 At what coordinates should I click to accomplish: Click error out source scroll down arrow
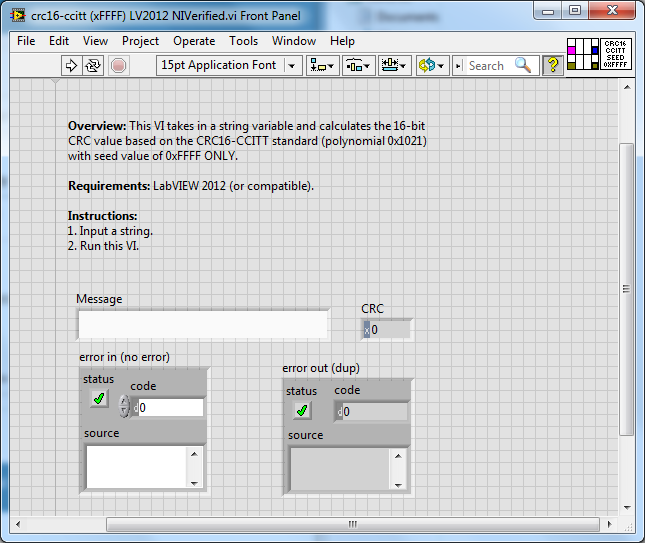point(398,485)
